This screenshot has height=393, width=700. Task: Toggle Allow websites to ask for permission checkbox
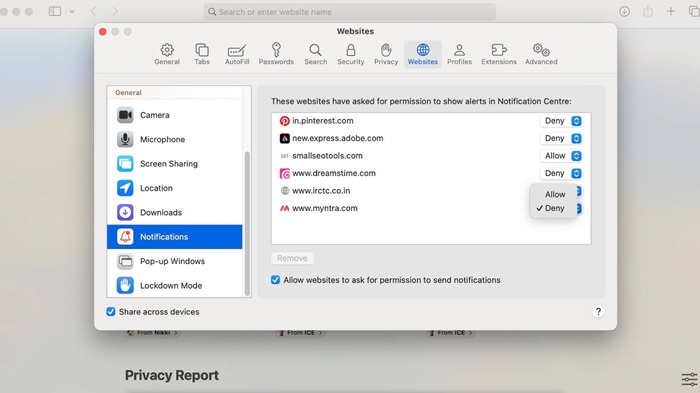point(275,280)
